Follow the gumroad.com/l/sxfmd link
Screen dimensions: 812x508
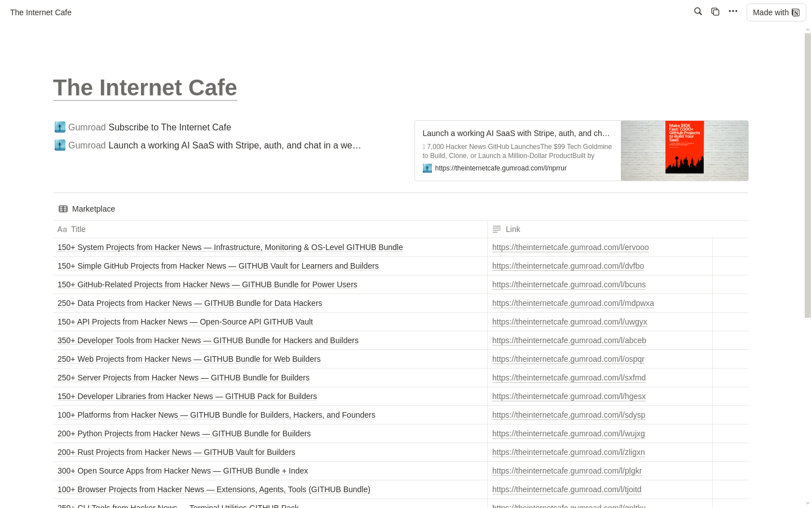[x=569, y=378]
